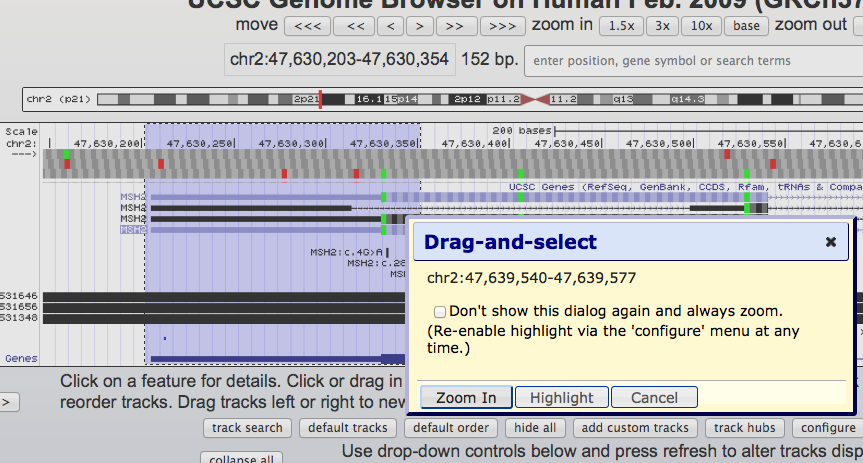Click the MSH2:c.4G>A variant label
The image size is (863, 463).
(346, 252)
